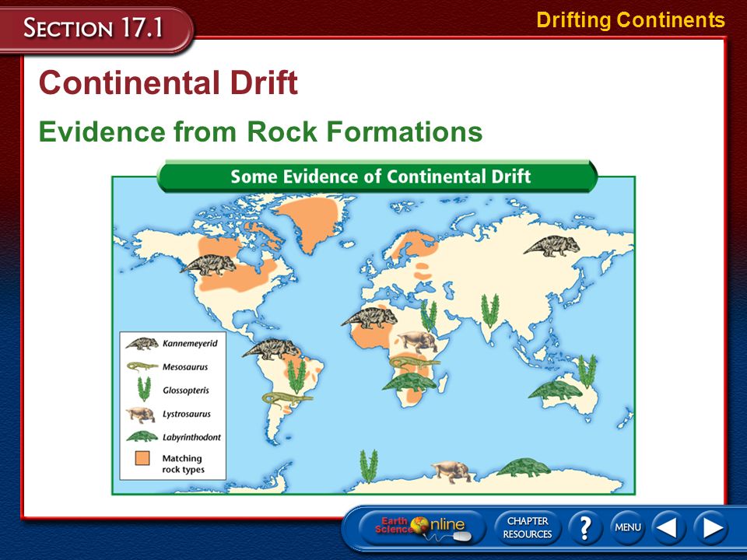The image size is (747, 560).
Task: Click the Mesosaurus legend label
Action: tap(185, 366)
